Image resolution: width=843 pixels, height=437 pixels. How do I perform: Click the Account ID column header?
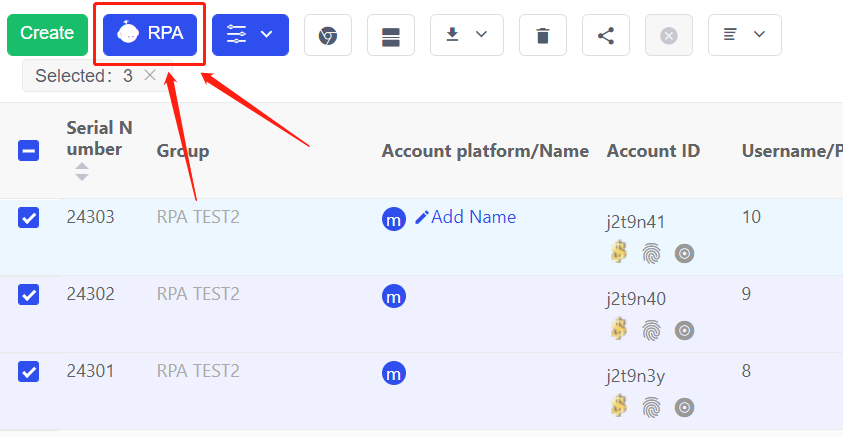click(653, 151)
